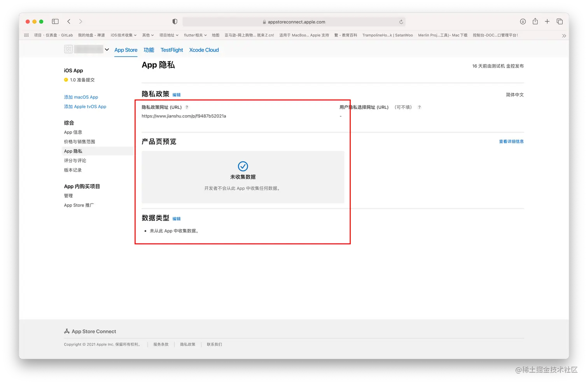Open 价格与销售范围 in sidebar
This screenshot has height=384, width=588.
tap(79, 142)
